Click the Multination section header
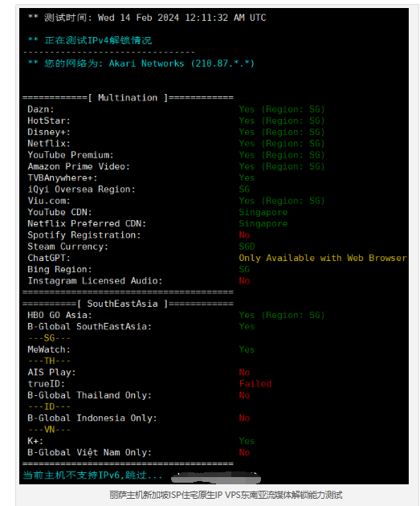This screenshot has width=420, height=506. point(128,98)
